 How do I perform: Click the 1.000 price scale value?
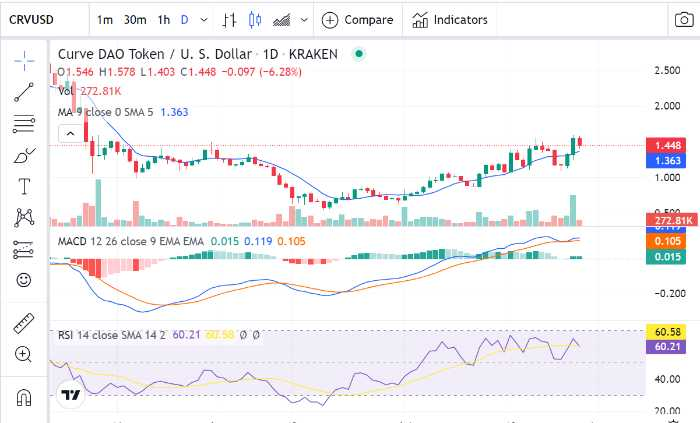tap(667, 178)
